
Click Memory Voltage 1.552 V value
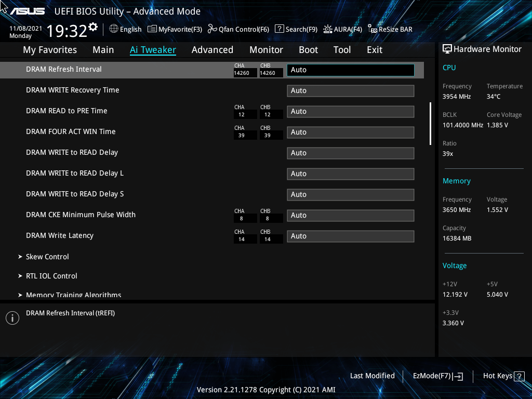point(497,210)
